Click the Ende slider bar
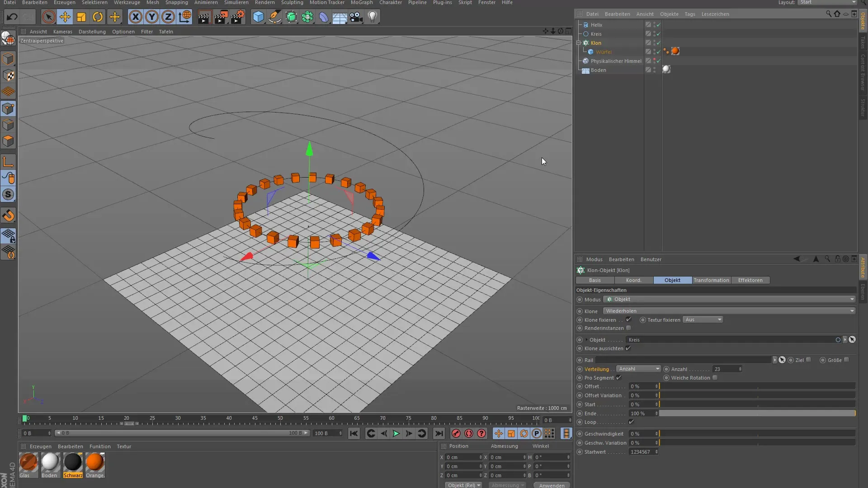 coord(757,413)
